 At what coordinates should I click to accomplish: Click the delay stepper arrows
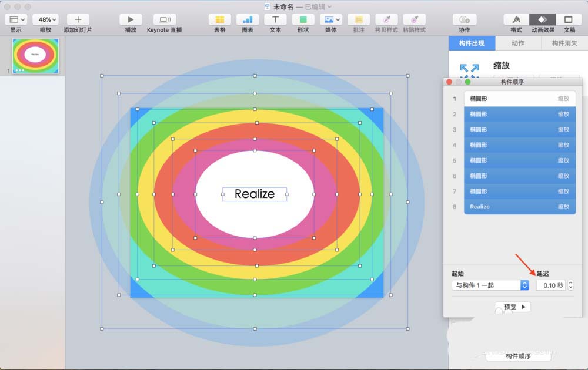click(x=570, y=285)
